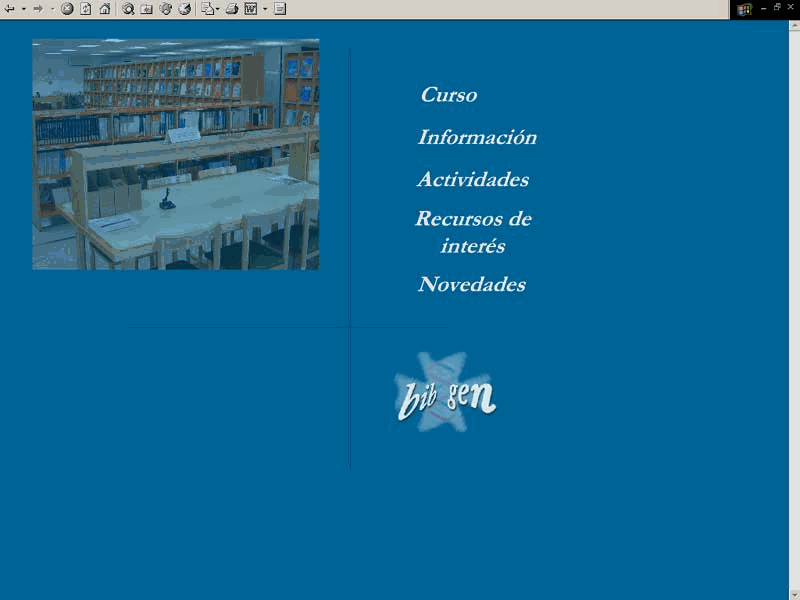Open the Search pane magnifier icon

128,9
